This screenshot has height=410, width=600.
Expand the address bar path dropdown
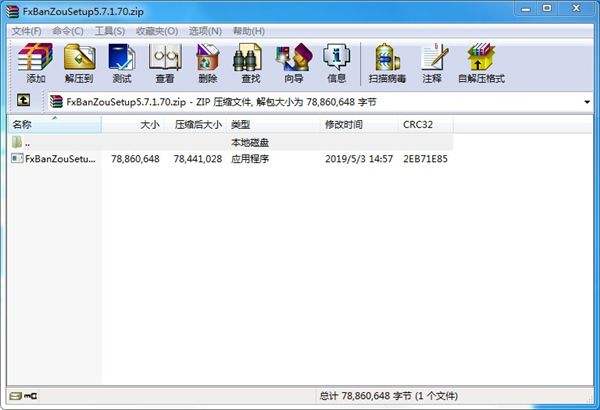click(587, 102)
